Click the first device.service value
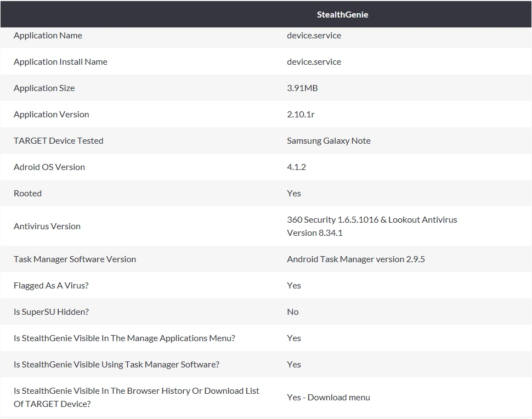The image size is (532, 419). pos(314,36)
